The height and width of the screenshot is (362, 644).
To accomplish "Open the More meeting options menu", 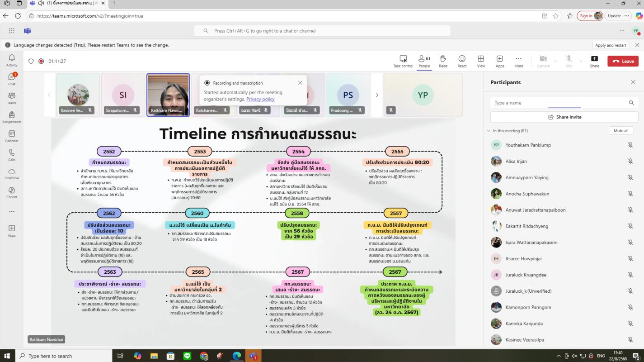I will coord(518,61).
